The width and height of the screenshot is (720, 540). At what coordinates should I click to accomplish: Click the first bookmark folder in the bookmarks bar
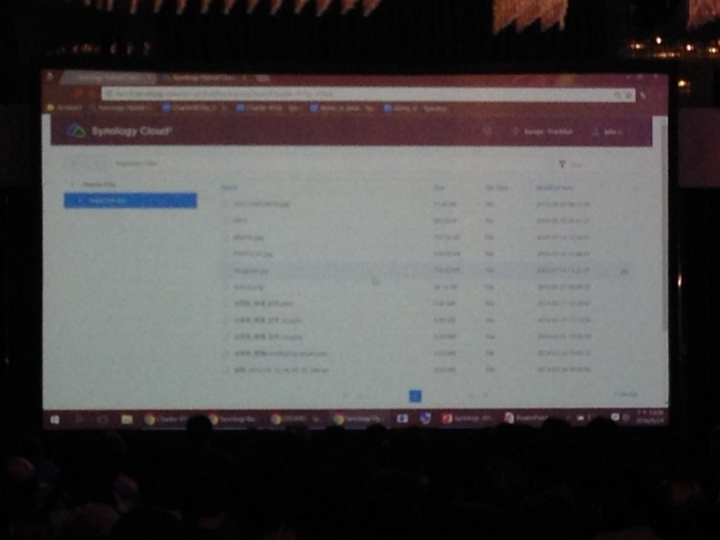[x=65, y=108]
